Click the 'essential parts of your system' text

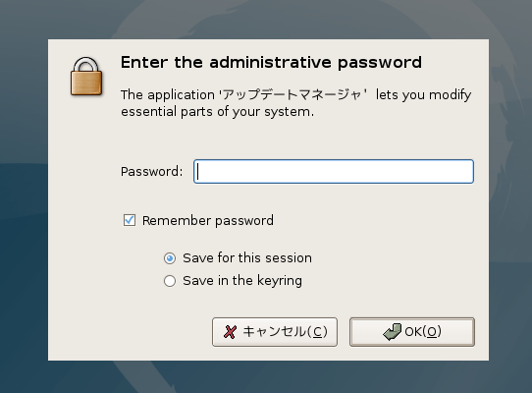(x=216, y=112)
